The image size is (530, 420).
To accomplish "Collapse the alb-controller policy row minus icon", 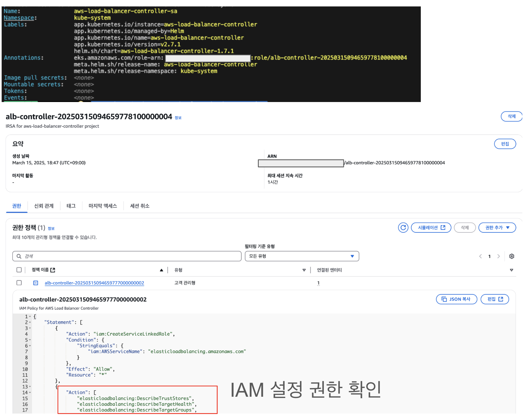I will (x=36, y=283).
